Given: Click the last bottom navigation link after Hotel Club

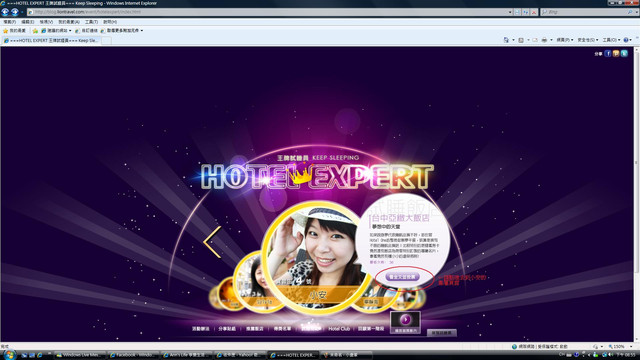Looking at the screenshot, I should 371,329.
